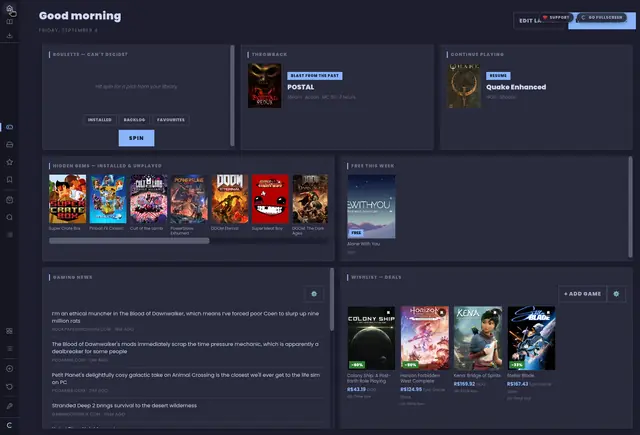
Task: Open the Quake cover art
Action: point(464,86)
